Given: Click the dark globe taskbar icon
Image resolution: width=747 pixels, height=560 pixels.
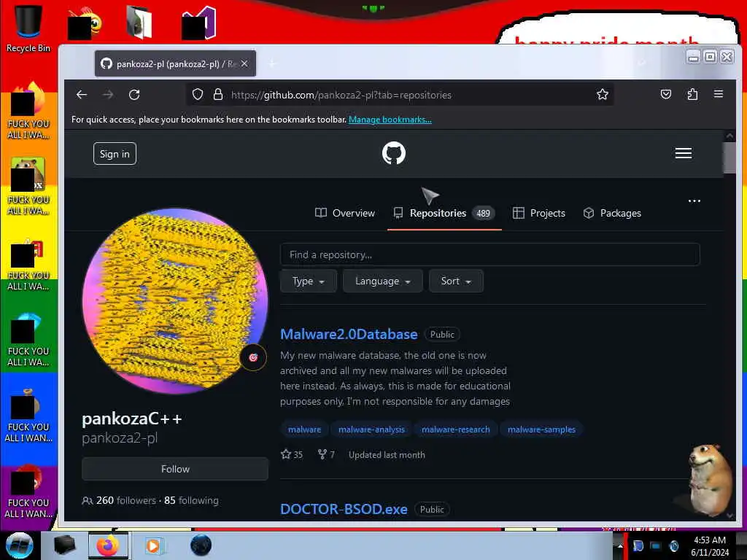Looking at the screenshot, I should (x=201, y=545).
